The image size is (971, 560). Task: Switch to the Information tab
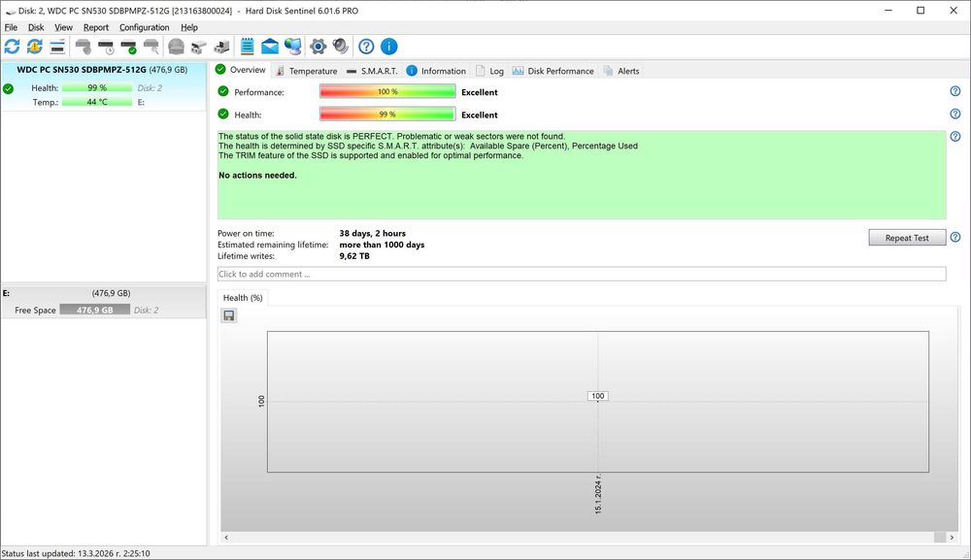pos(436,71)
